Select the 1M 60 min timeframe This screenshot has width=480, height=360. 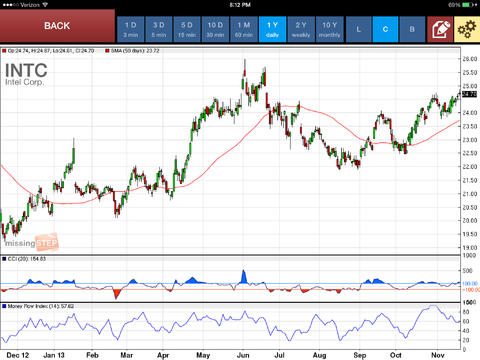tap(244, 29)
